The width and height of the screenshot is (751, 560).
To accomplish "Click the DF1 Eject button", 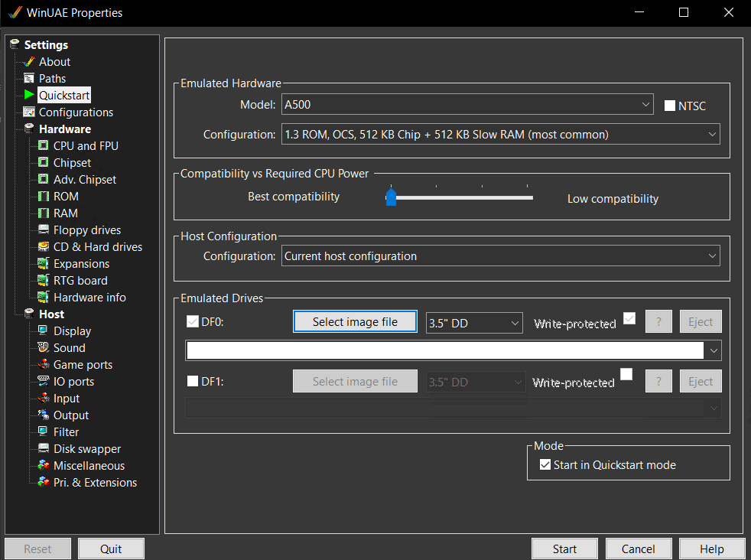I will click(701, 381).
